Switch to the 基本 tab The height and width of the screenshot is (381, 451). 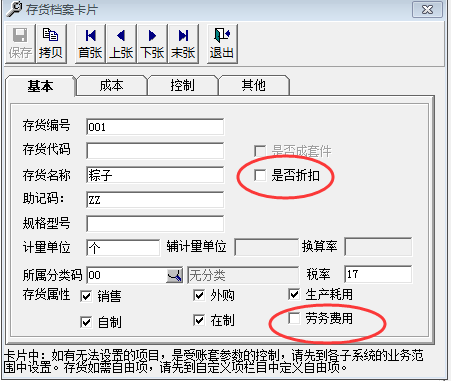coord(40,86)
